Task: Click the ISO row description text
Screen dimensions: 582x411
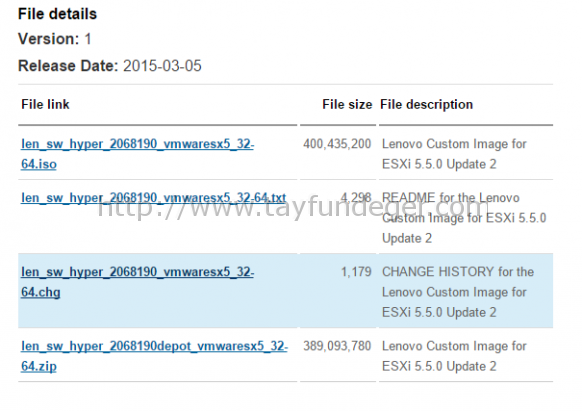Action: (x=454, y=154)
